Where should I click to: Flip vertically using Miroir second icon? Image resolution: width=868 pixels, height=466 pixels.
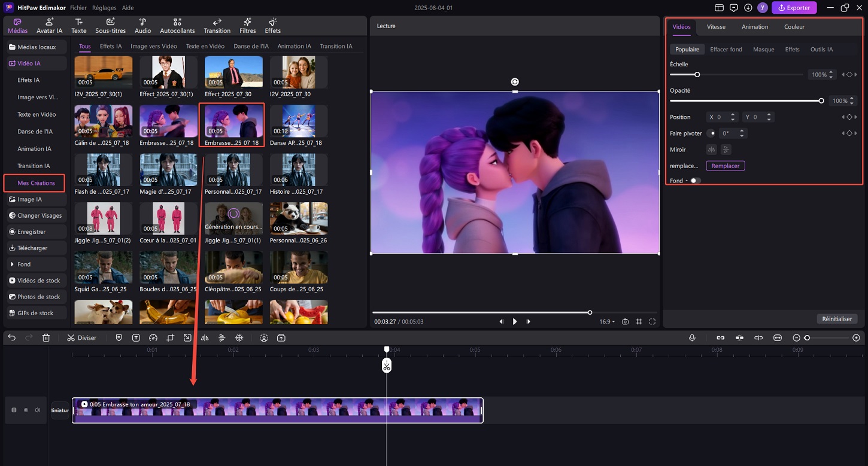click(x=726, y=150)
